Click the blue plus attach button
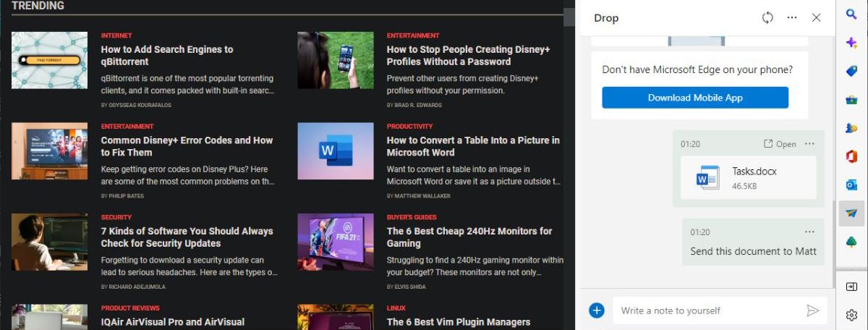The width and height of the screenshot is (868, 330). (596, 310)
